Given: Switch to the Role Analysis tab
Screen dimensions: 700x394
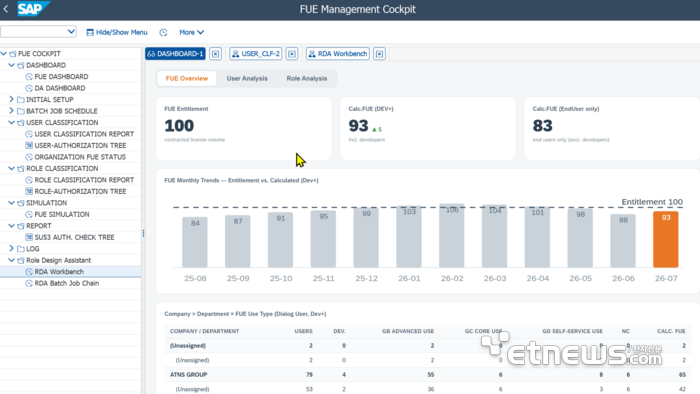Looking at the screenshot, I should pyautogui.click(x=307, y=79).
